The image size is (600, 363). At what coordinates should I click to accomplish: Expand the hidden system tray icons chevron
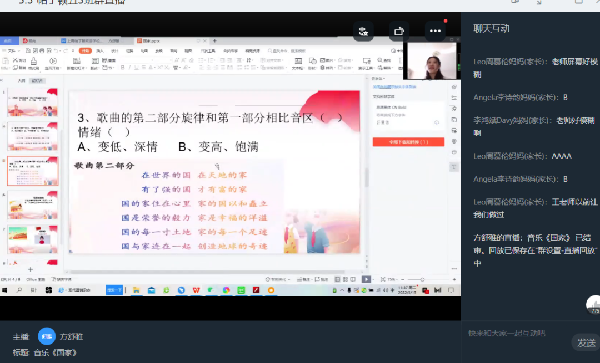click(342, 290)
